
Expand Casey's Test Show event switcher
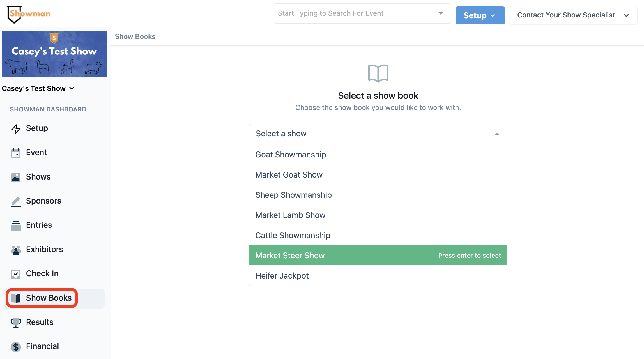[x=38, y=88]
